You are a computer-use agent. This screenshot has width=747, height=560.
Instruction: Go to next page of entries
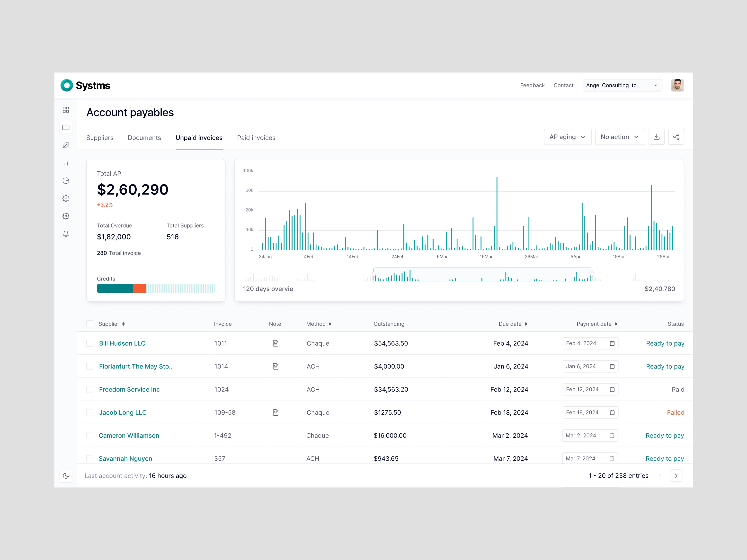[676, 476]
